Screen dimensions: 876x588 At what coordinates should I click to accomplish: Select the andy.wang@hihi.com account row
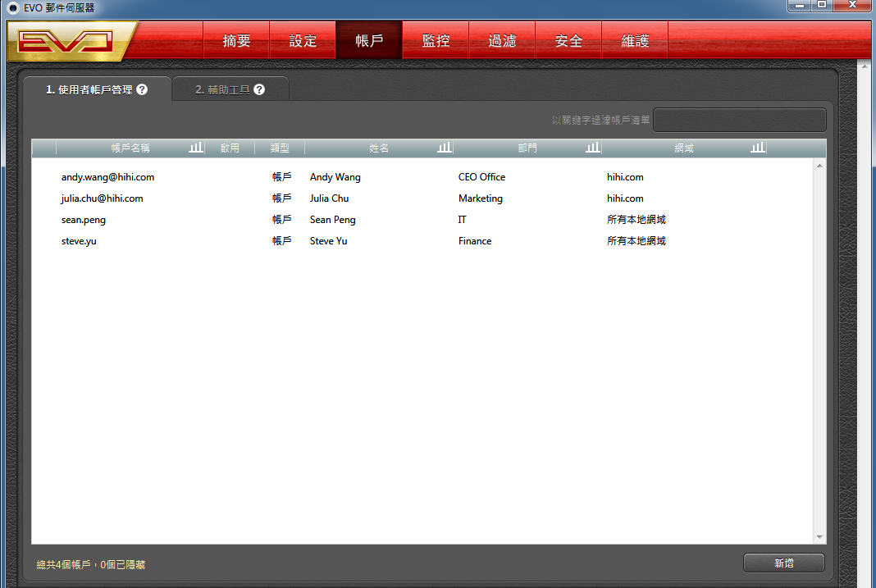click(107, 177)
